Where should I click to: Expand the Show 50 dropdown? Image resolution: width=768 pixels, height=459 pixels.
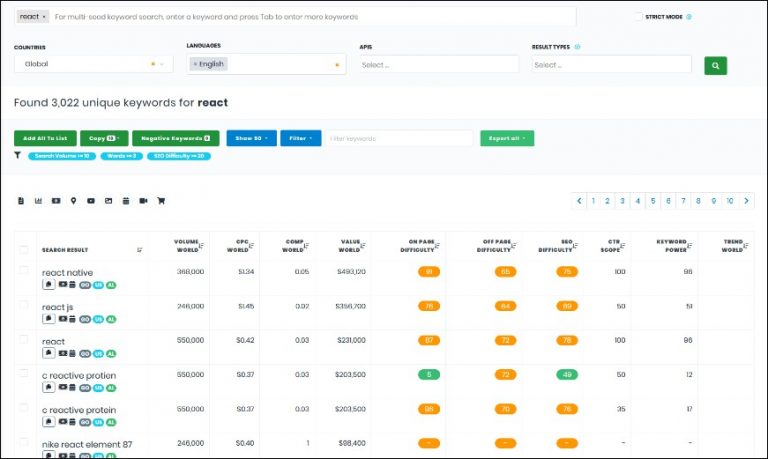click(x=251, y=138)
